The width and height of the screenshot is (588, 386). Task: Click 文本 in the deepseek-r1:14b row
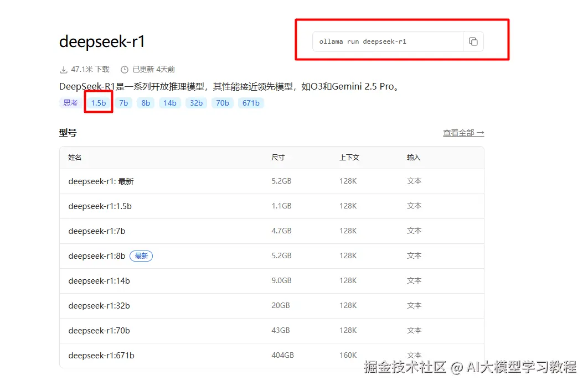(414, 281)
